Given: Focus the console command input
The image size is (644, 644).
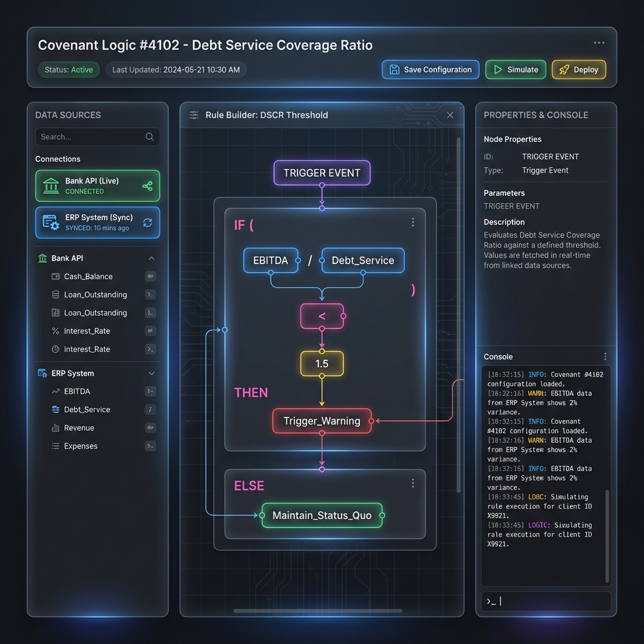Looking at the screenshot, I should (546, 601).
